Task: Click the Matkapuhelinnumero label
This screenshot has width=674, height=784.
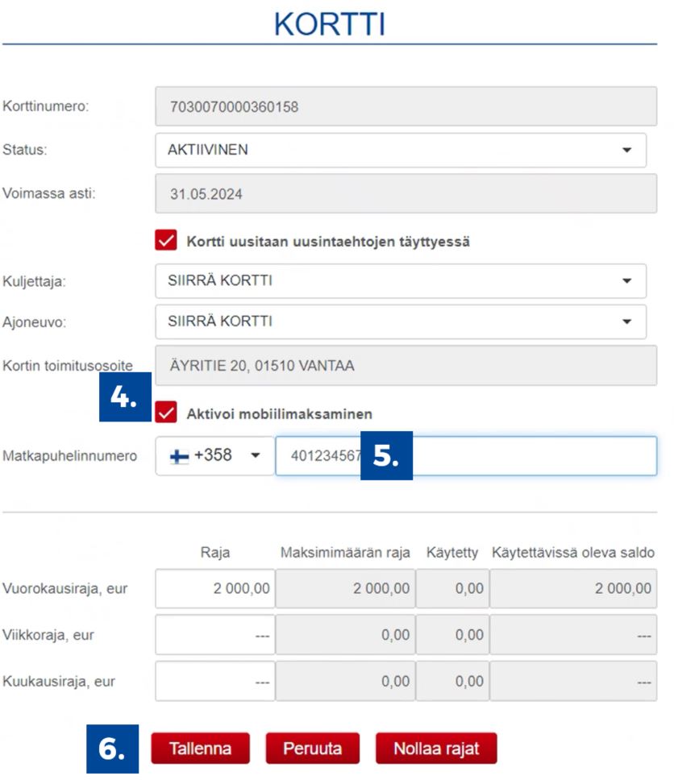Action: (69, 456)
